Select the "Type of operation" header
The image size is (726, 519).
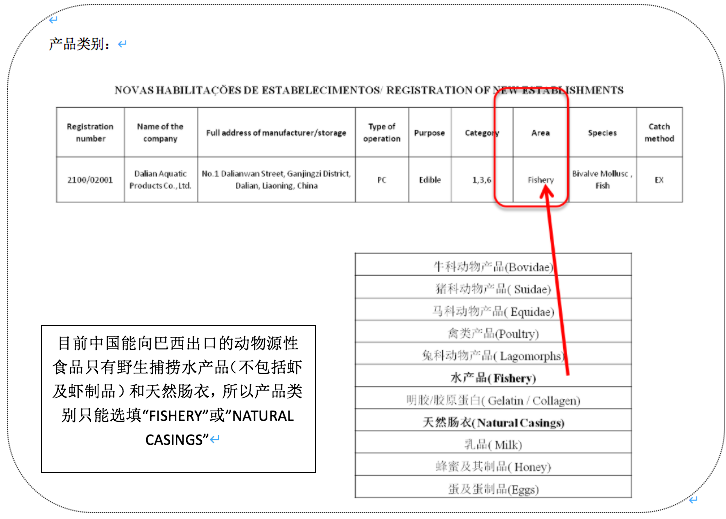pos(382,133)
